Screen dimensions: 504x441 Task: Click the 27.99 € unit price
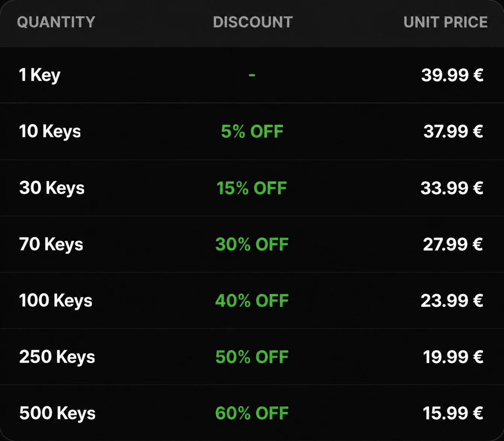[453, 244]
